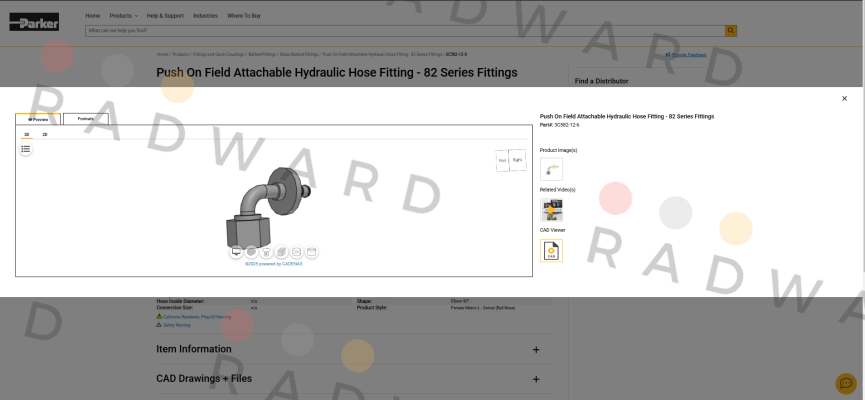Open the Industries menu item
Viewport: 865px width, 400px height.
pyautogui.click(x=205, y=16)
